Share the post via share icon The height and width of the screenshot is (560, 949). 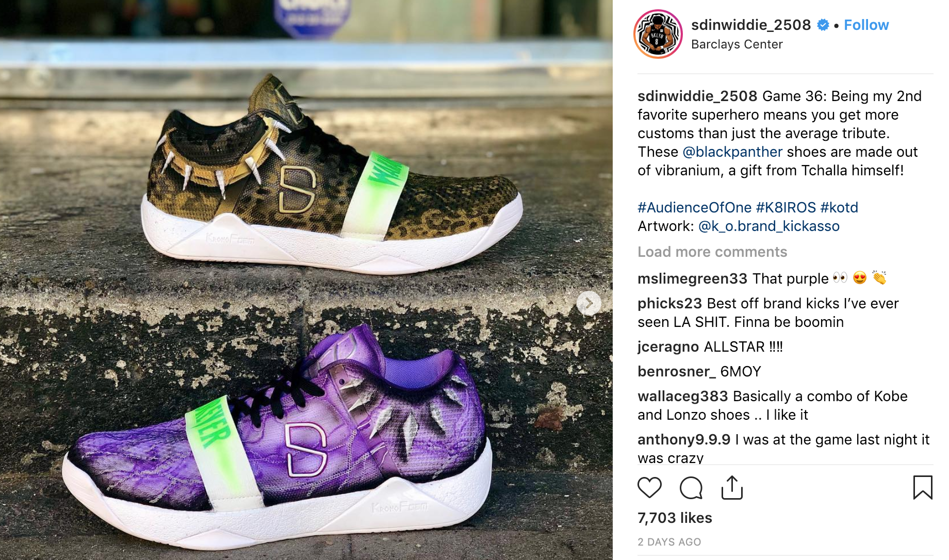tap(732, 487)
